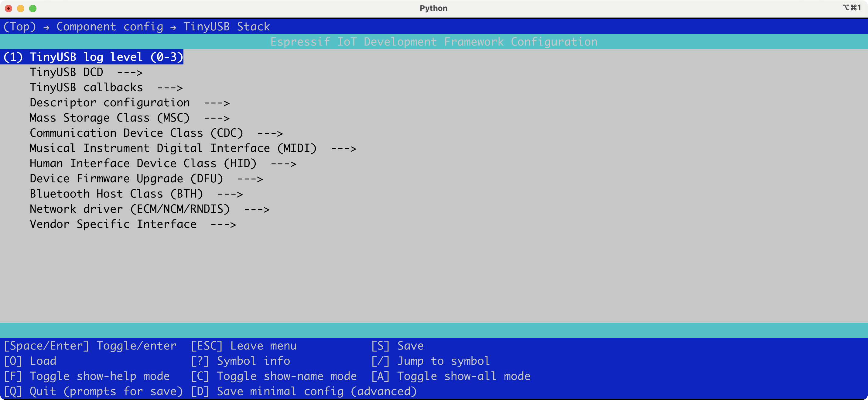
Task: Click the Espressif IoT Development Framework Configuration header
Action: coord(434,42)
